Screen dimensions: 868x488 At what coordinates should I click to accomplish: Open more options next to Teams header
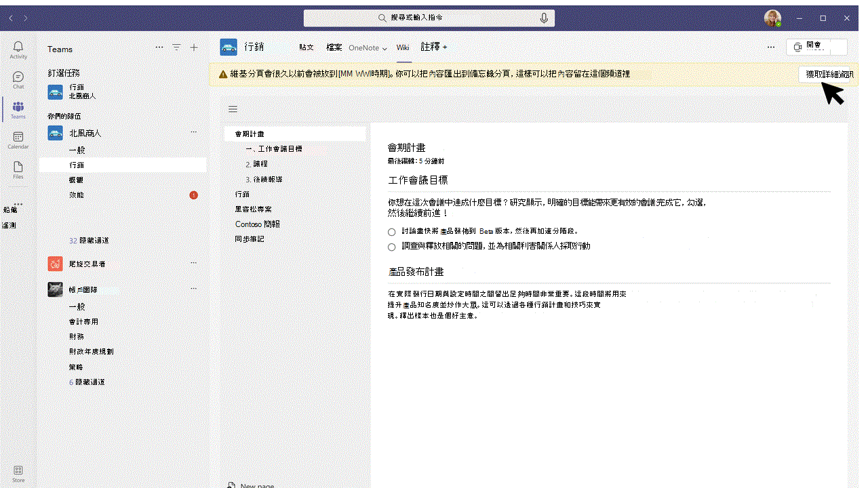(159, 47)
